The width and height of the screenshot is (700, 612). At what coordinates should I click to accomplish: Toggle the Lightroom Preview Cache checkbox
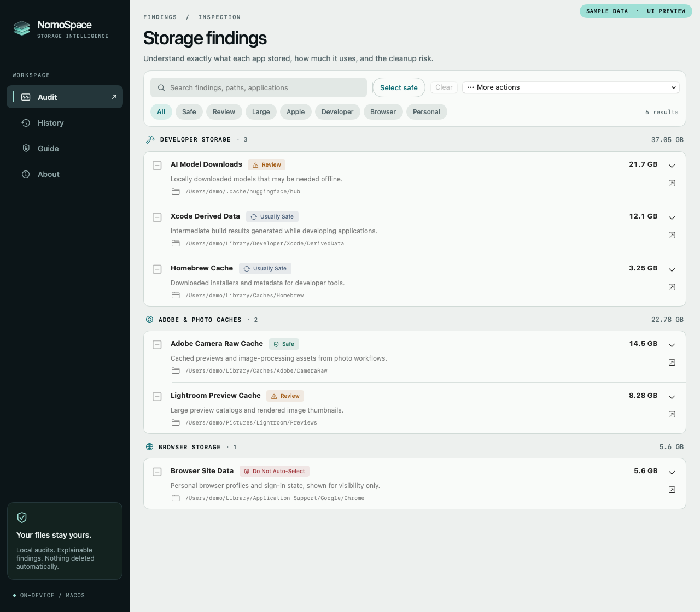coord(157,396)
